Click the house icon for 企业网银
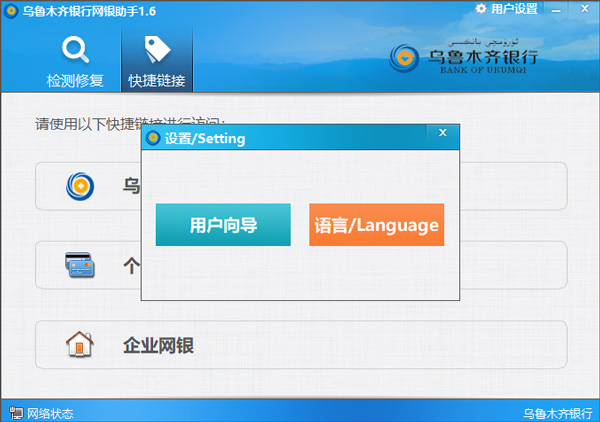This screenshot has height=422, width=600. [80, 344]
